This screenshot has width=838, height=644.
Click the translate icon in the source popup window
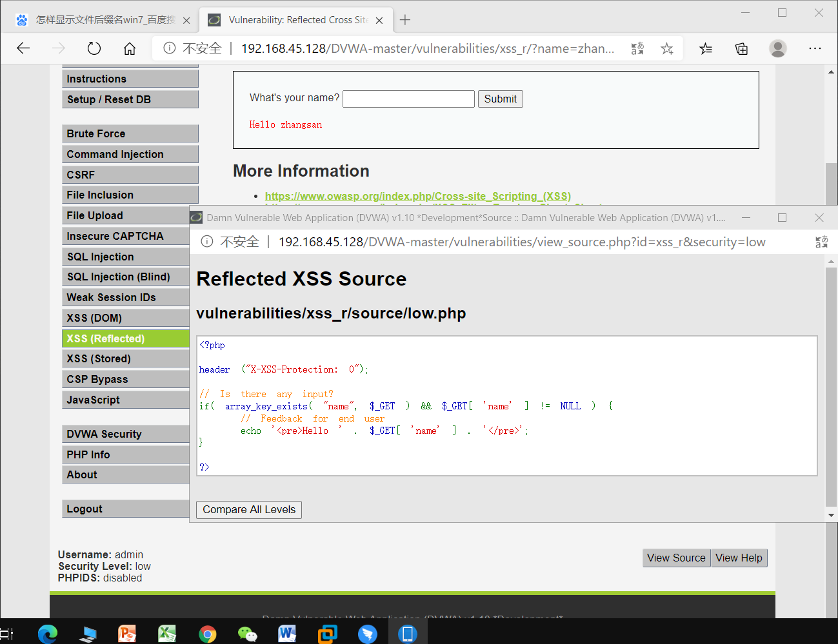pyautogui.click(x=821, y=242)
